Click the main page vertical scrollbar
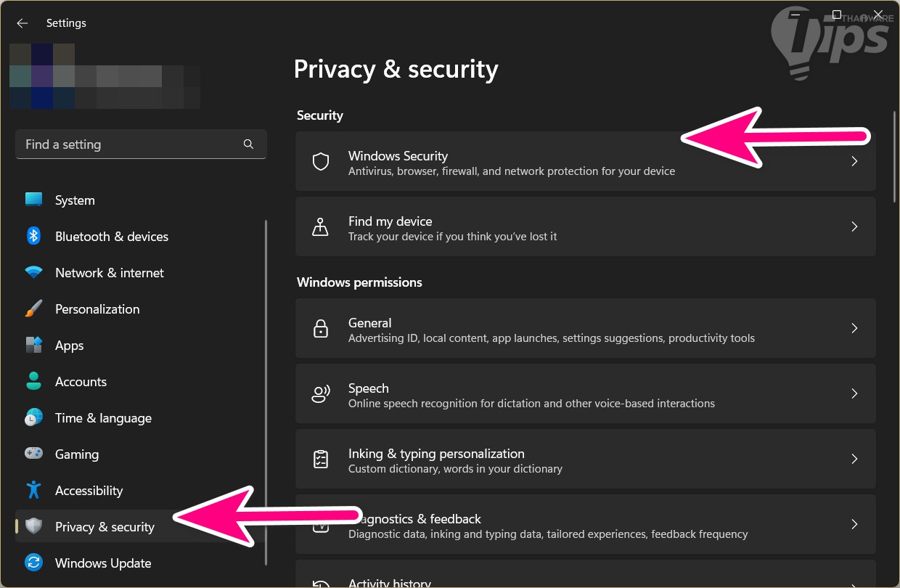900x588 pixels. click(x=895, y=156)
